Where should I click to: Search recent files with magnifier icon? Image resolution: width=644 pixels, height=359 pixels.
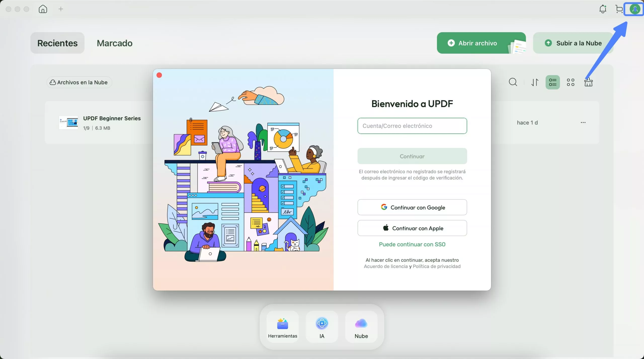coord(513,82)
